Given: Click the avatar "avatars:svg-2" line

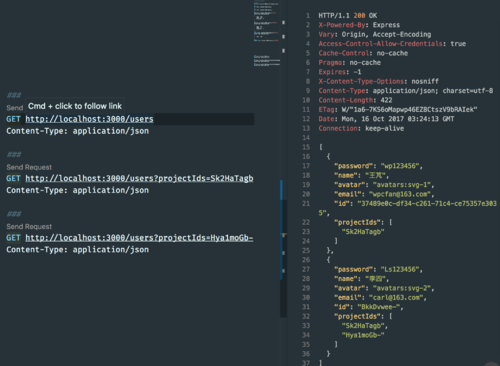Looking at the screenshot, I should (384, 288).
